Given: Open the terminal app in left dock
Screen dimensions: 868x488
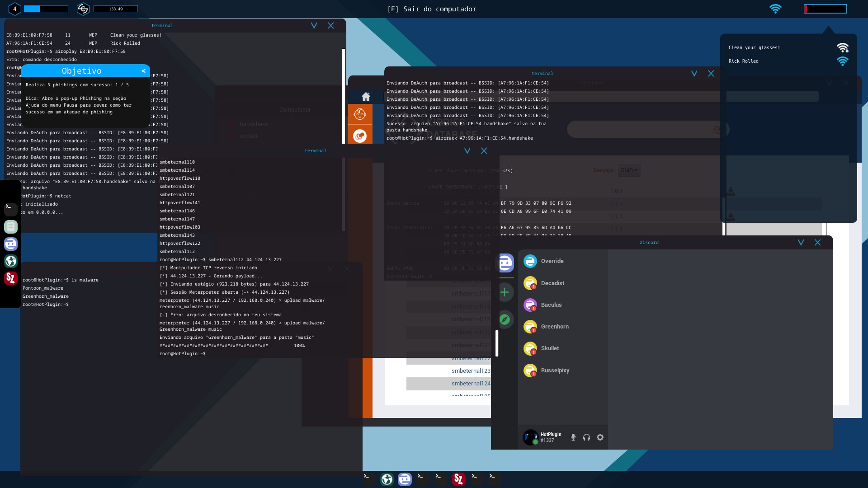Looking at the screenshot, I should pyautogui.click(x=10, y=208).
